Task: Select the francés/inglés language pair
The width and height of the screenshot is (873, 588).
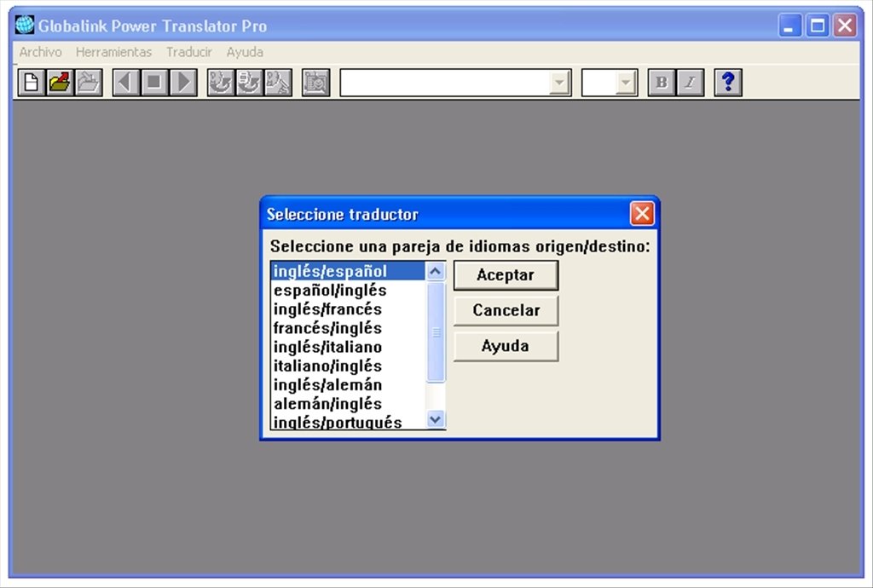Action: (x=349, y=328)
